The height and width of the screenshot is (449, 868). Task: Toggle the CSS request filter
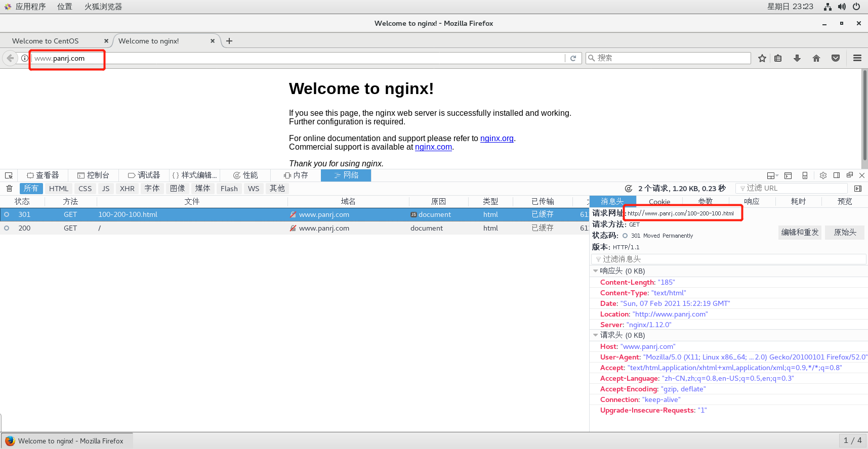point(85,189)
